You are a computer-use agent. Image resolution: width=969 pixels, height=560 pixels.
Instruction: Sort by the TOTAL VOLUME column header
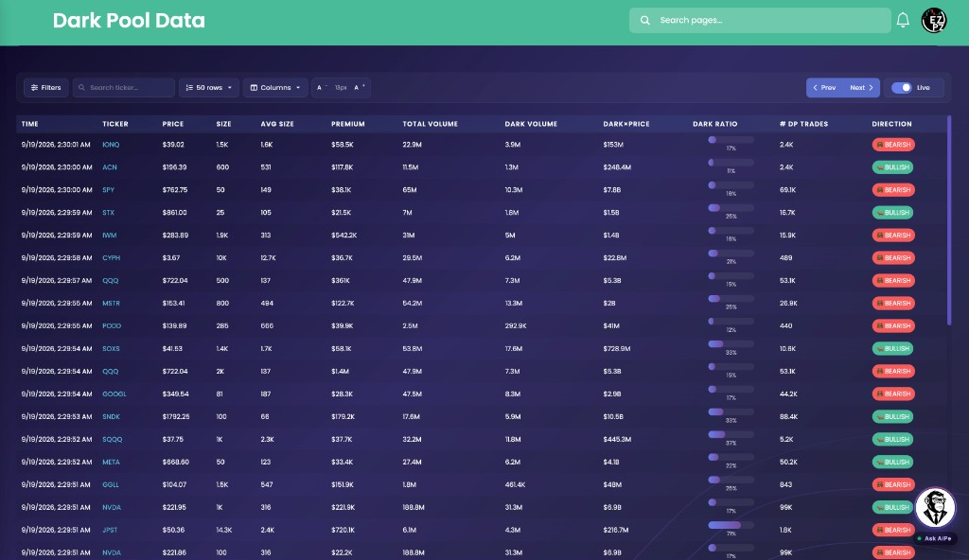pyautogui.click(x=431, y=124)
